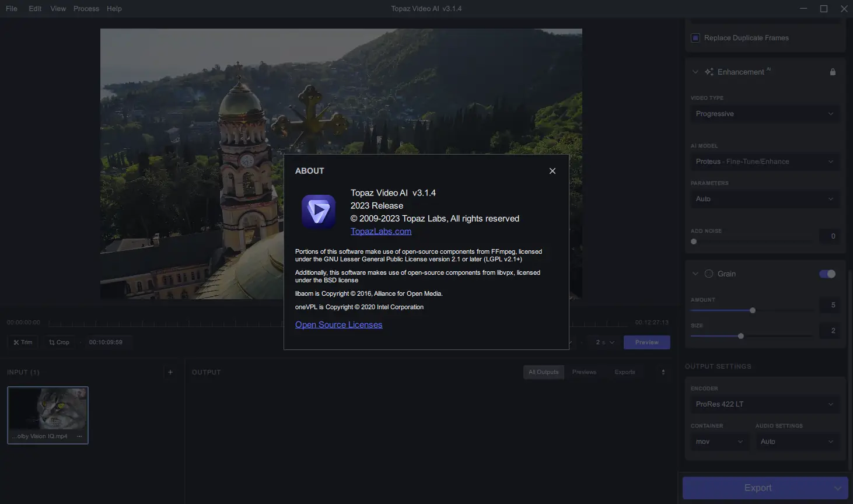
Task: Click the output sort arrows icon
Action: [x=663, y=372]
